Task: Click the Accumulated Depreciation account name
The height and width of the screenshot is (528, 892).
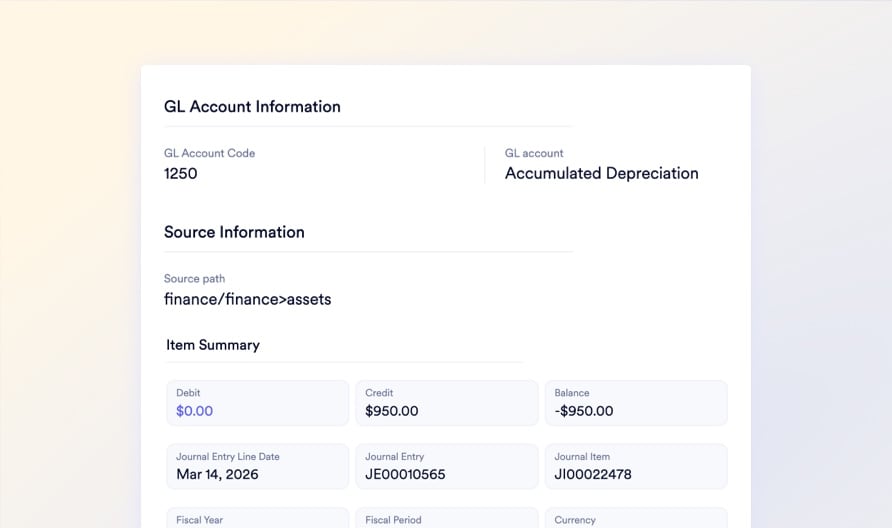Action: tap(601, 173)
